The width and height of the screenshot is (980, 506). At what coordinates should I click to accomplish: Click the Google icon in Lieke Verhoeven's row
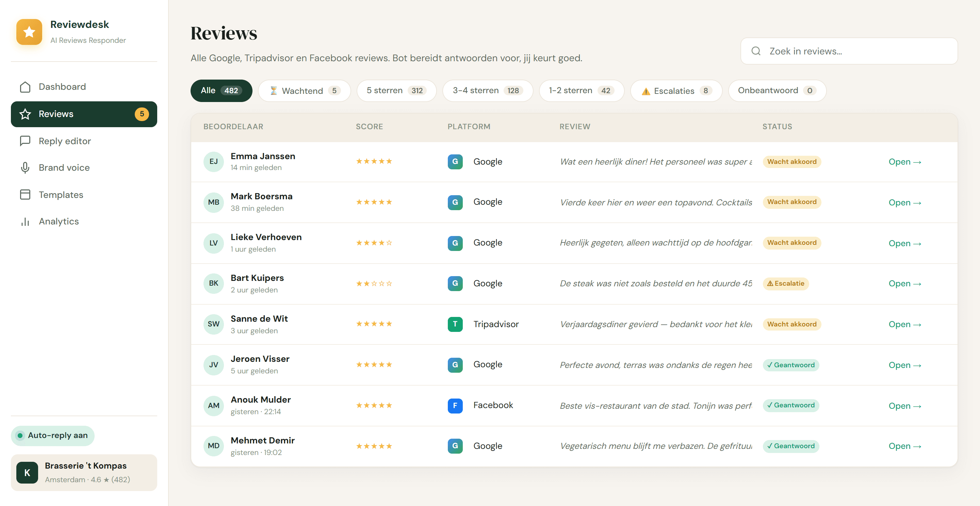point(455,243)
